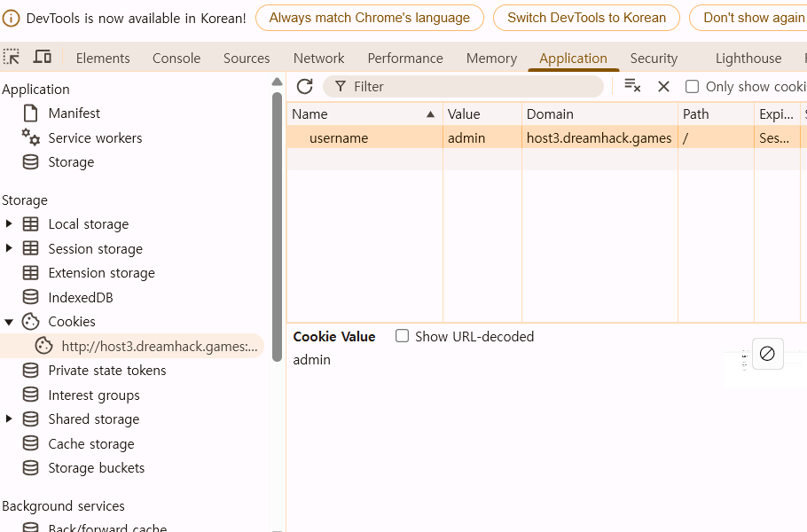Switch to the Memory tab
This screenshot has height=532, width=807.
point(491,59)
